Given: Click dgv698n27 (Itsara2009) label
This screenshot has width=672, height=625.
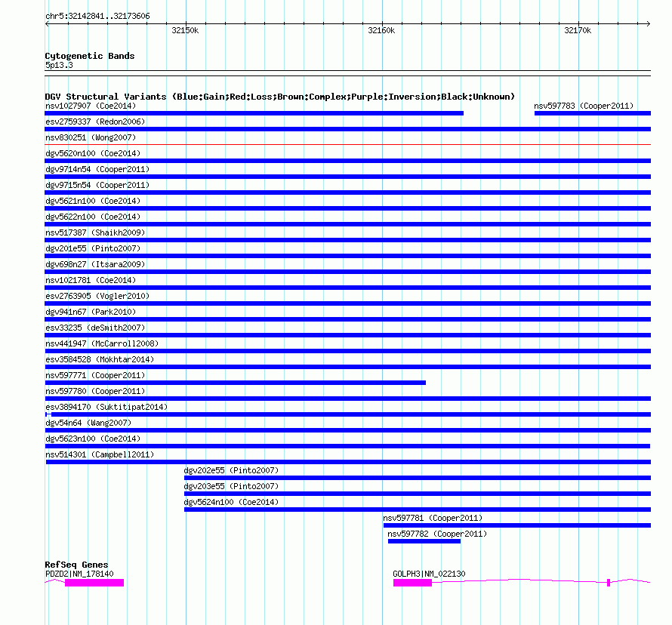Looking at the screenshot, I should [x=95, y=264].
